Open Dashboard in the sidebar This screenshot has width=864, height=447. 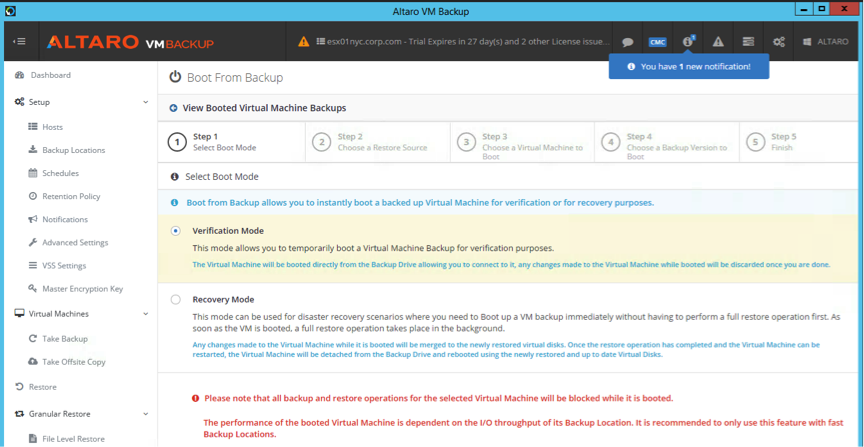pyautogui.click(x=51, y=75)
